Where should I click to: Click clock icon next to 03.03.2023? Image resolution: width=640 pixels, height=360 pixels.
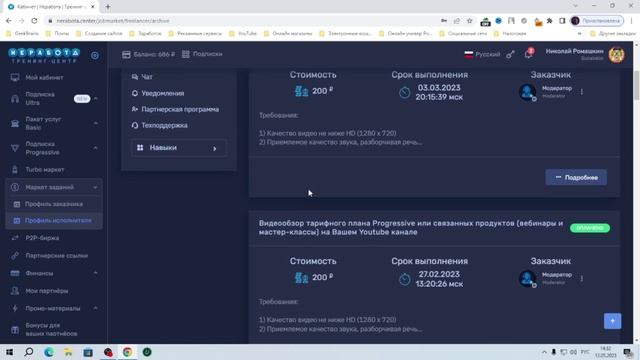404,92
